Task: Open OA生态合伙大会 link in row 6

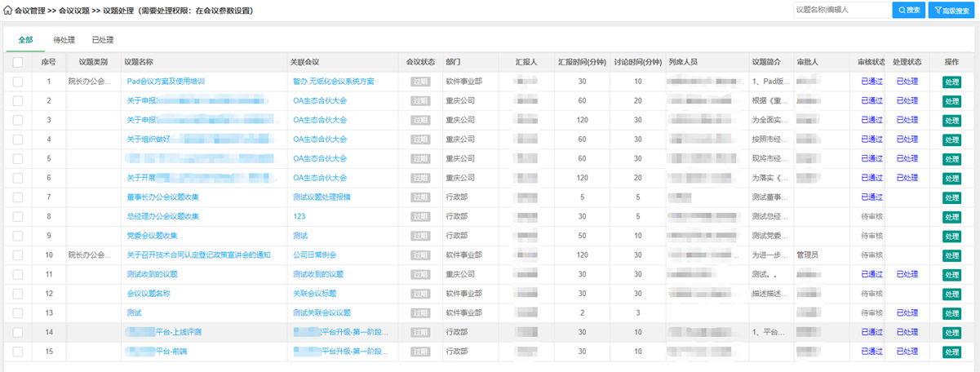Action: click(320, 178)
